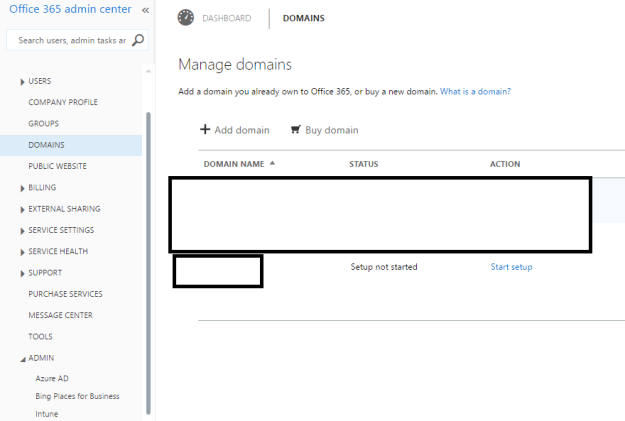
Task: Expand the SUPPORT section
Action: click(22, 273)
